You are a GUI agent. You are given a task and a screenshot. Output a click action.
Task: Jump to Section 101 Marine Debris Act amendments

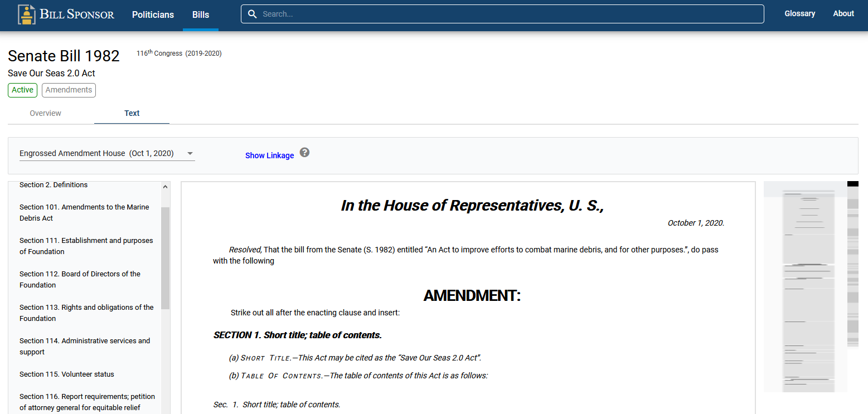pyautogui.click(x=84, y=212)
